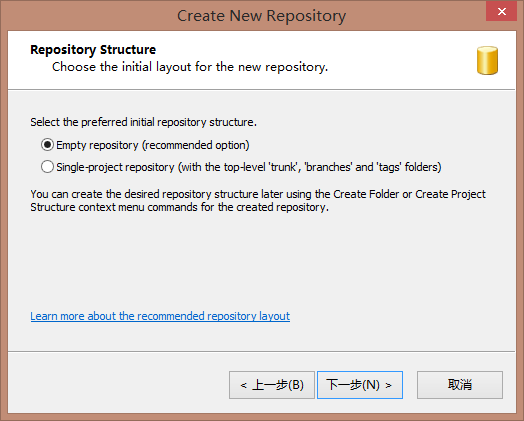The height and width of the screenshot is (421, 524).
Task: Click the yellow repository cylinder icon
Action: pyautogui.click(x=487, y=60)
